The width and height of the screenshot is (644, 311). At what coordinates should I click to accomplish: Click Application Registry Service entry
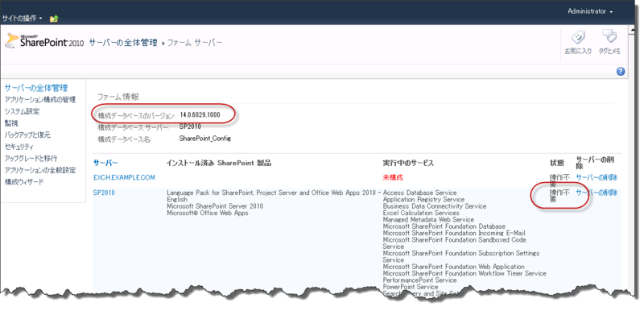coord(423,199)
